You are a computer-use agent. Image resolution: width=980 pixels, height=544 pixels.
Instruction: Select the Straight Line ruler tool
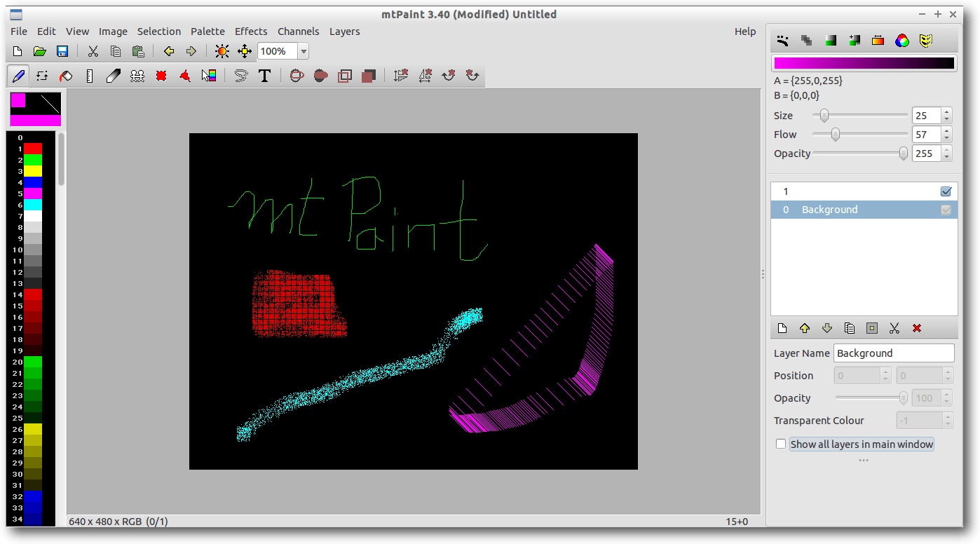pyautogui.click(x=89, y=76)
